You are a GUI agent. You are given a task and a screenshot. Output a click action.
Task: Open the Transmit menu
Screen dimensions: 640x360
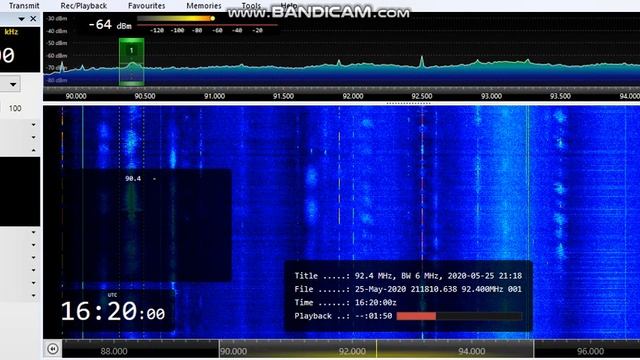(x=24, y=6)
